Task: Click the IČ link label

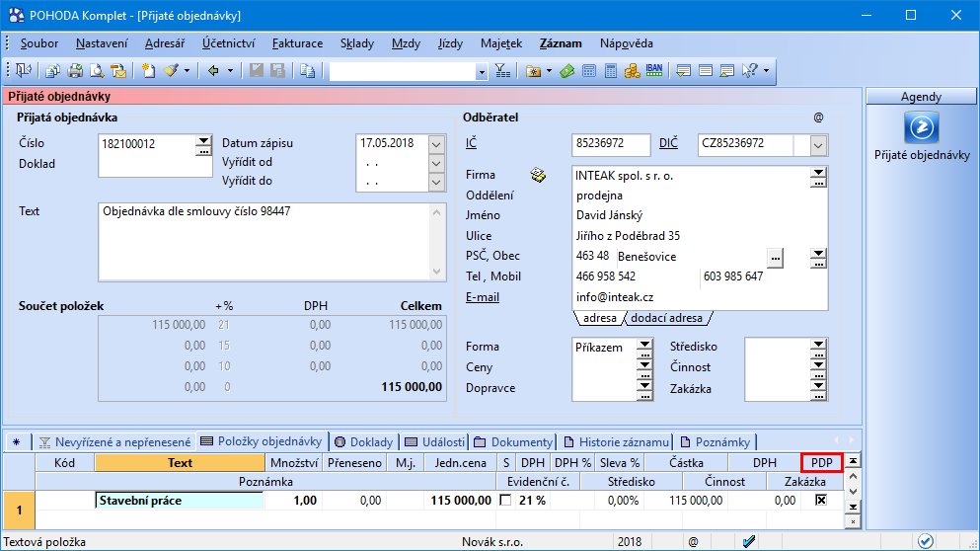Action: click(472, 142)
